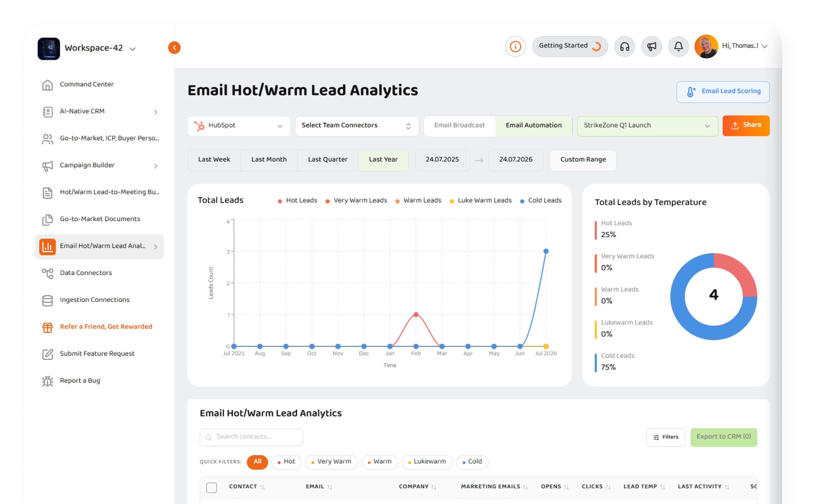Click the info circle icon in the header
The height and width of the screenshot is (504, 814).
pos(515,46)
